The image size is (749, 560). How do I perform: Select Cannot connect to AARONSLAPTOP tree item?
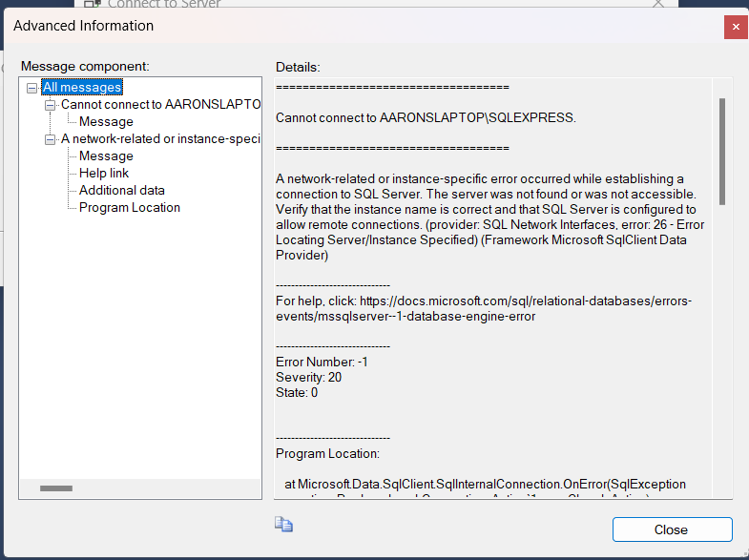coord(160,104)
